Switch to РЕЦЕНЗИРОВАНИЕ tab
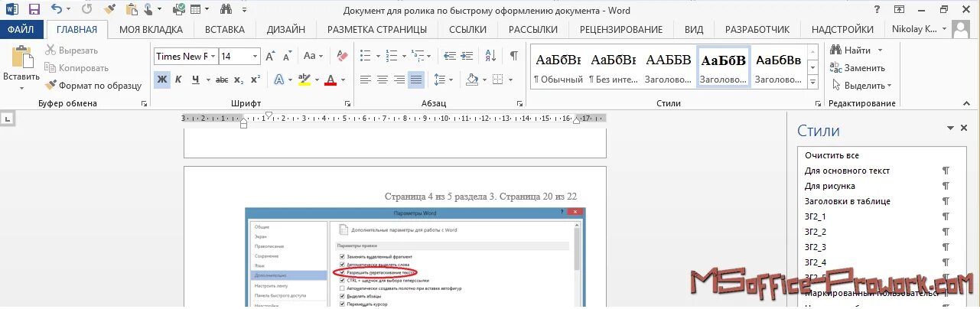Image resolution: width=980 pixels, height=309 pixels. click(x=621, y=30)
